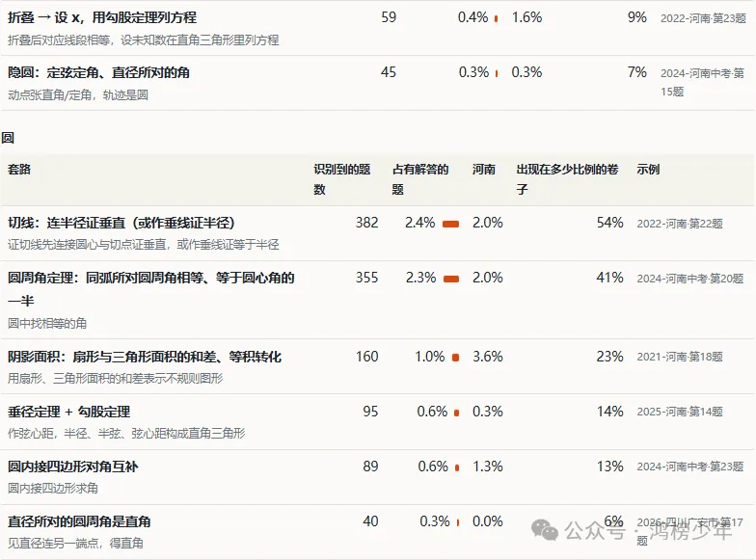Click 9% paper share in 折叠 row
Viewport: 756px width, 560px height.
click(636, 17)
